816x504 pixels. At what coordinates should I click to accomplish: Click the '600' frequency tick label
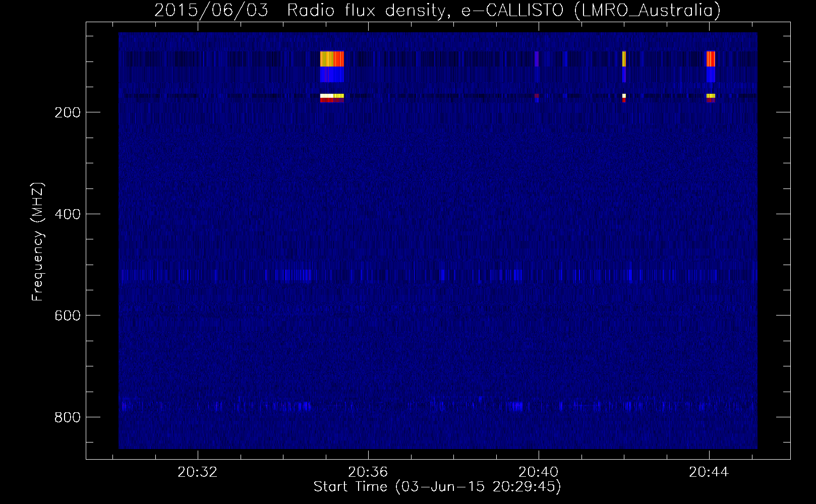67,316
